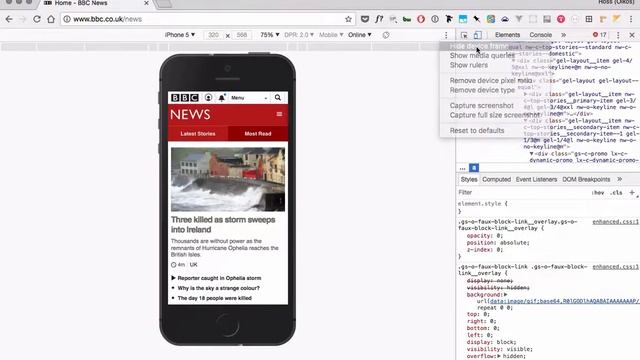Switch to the Console tab
The width and height of the screenshot is (640, 360).
pyautogui.click(x=540, y=35)
